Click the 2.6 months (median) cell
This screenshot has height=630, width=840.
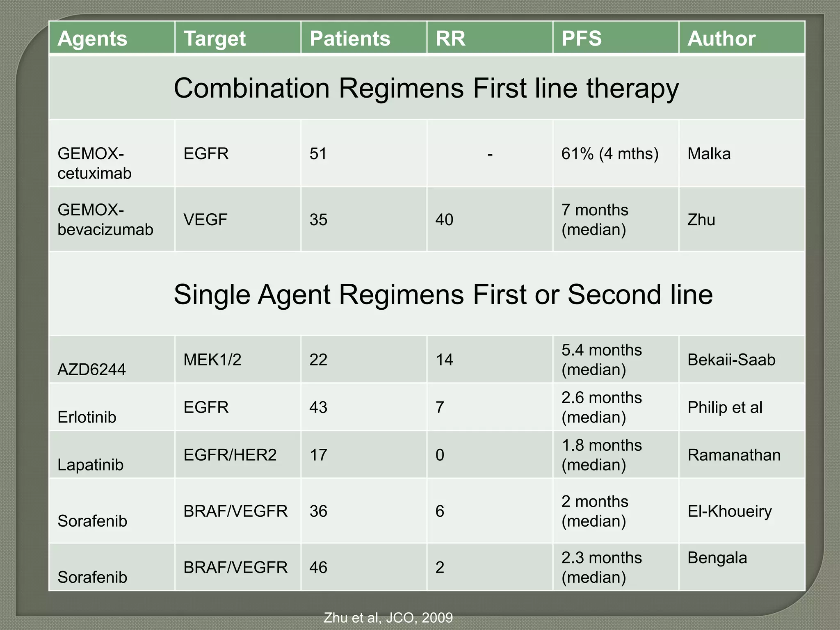[x=616, y=407]
